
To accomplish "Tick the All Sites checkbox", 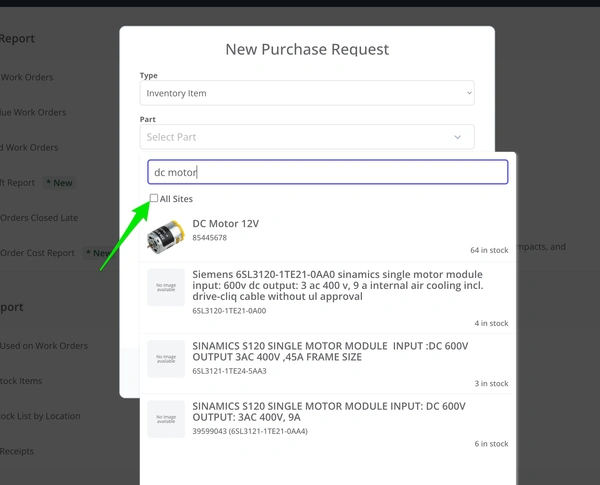I will click(x=154, y=198).
